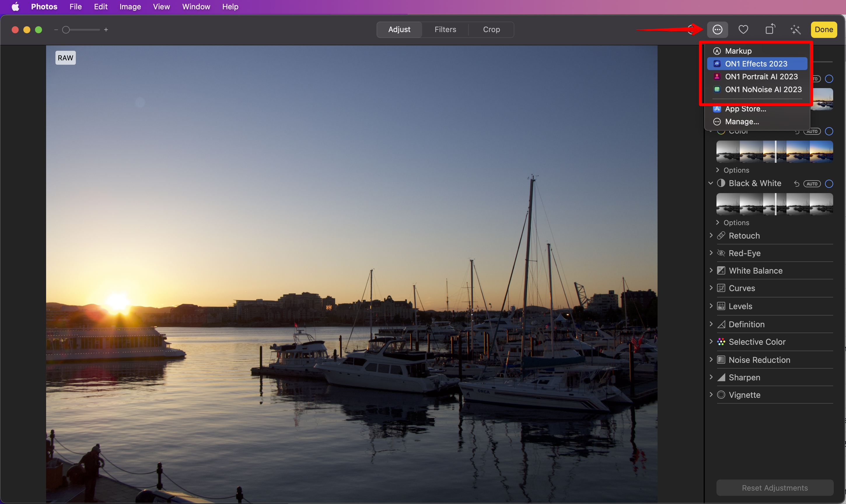This screenshot has height=504, width=846.
Task: Toggle the Color adjustment enable circle
Action: (x=829, y=131)
